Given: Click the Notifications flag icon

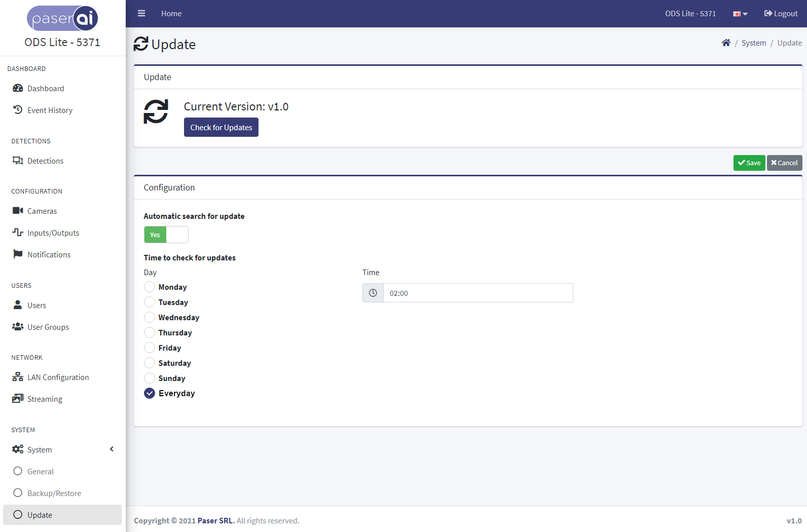Looking at the screenshot, I should 18,254.
